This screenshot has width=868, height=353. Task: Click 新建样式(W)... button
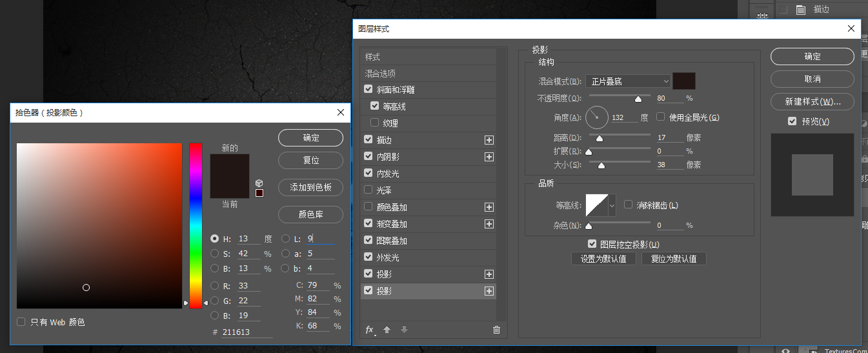pos(812,101)
